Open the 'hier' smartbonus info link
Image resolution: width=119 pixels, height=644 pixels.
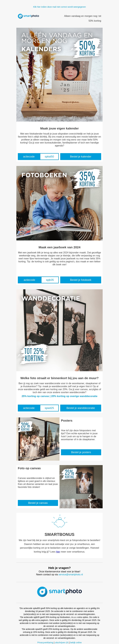pyautogui.click(x=58, y=551)
